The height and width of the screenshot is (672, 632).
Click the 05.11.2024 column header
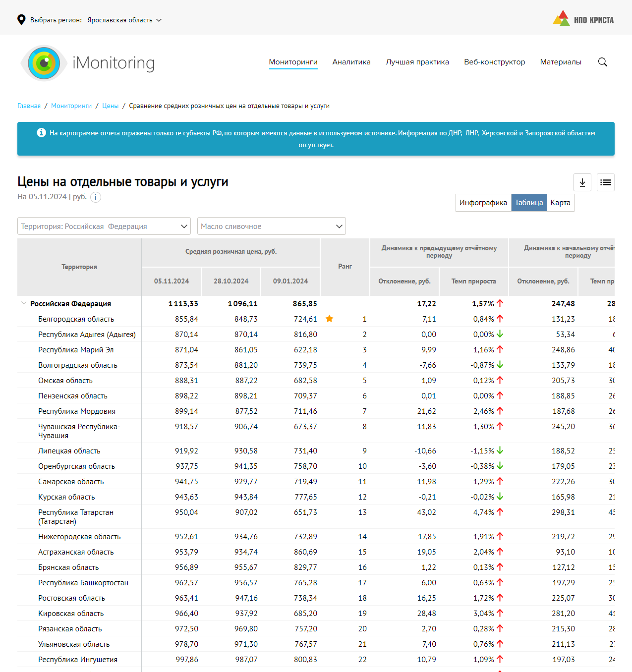172,281
